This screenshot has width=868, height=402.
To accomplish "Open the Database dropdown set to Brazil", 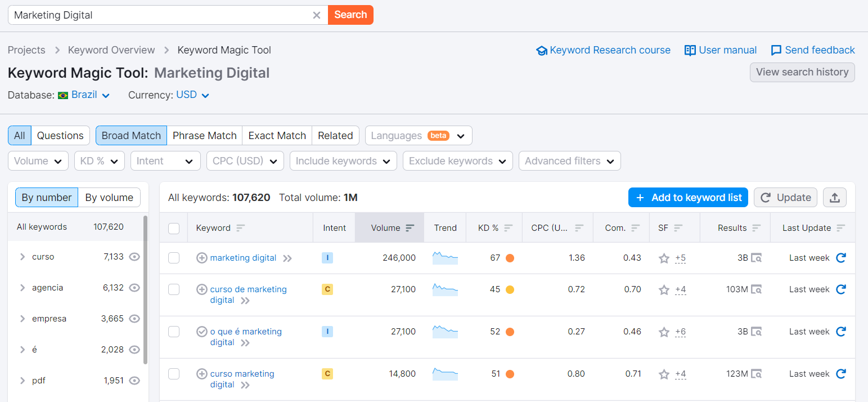I will [x=84, y=95].
